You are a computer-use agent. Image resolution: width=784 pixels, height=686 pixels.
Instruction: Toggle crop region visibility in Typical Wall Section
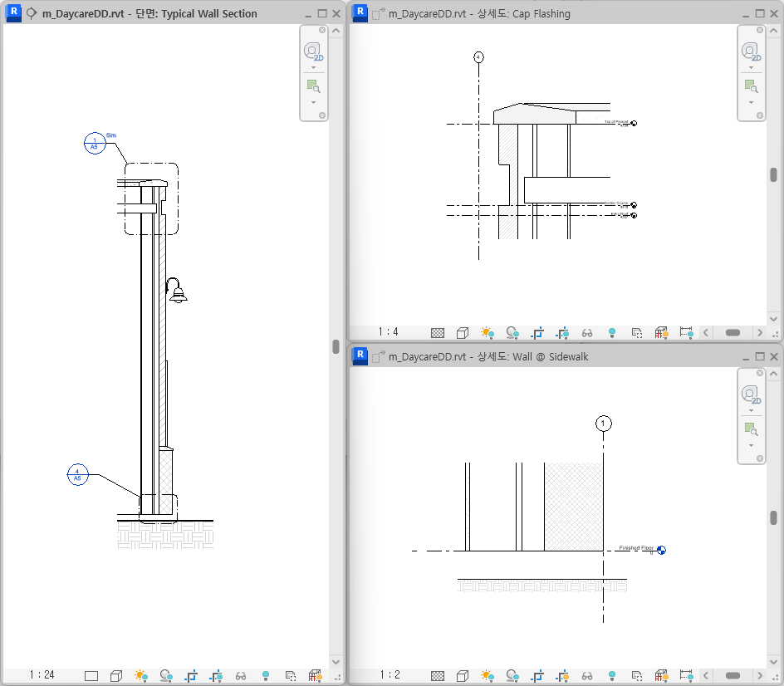pyautogui.click(x=216, y=676)
